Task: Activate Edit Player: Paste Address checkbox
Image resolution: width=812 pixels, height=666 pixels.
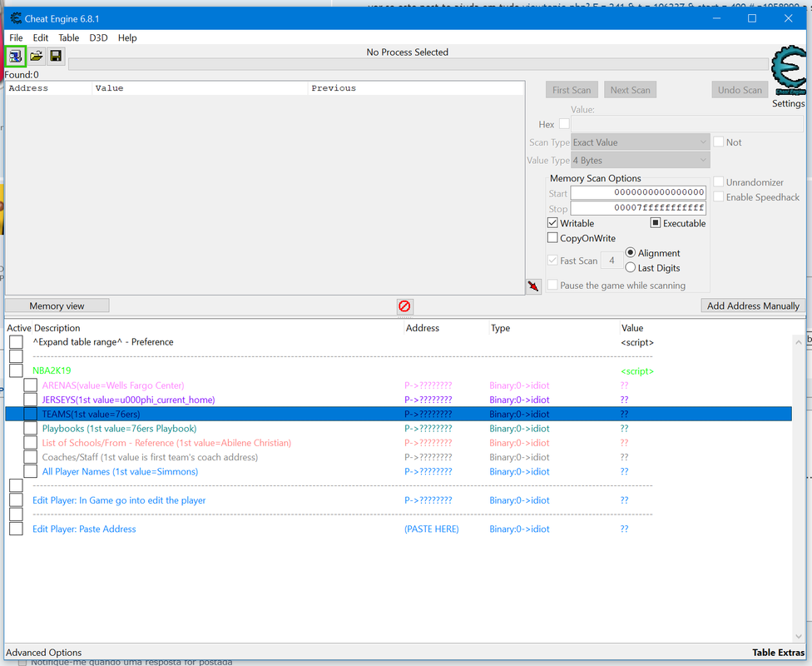Action: [16, 529]
